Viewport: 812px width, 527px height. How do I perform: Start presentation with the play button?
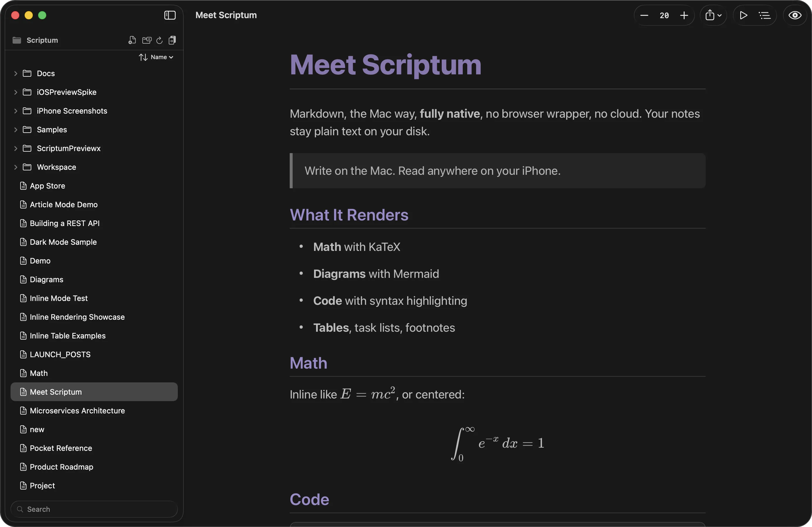pyautogui.click(x=743, y=15)
